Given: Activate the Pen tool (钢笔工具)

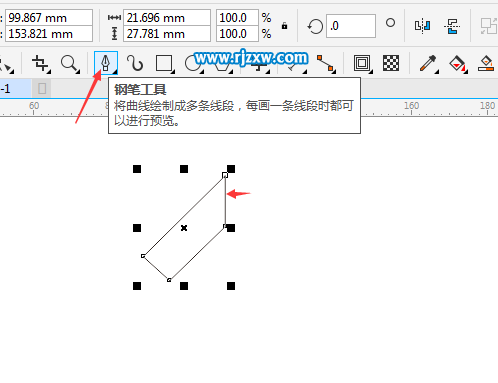Looking at the screenshot, I should click(106, 63).
